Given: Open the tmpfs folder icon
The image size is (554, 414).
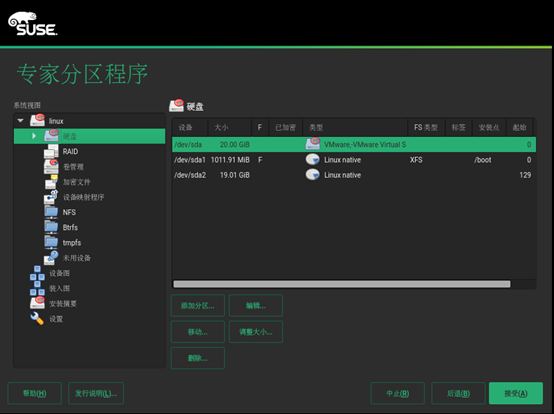Looking at the screenshot, I should pos(51,242).
